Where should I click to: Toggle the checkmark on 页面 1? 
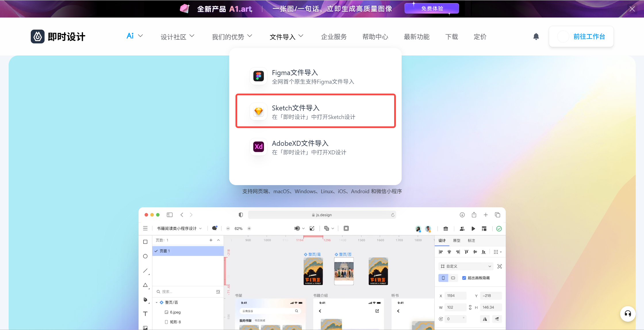point(156,251)
